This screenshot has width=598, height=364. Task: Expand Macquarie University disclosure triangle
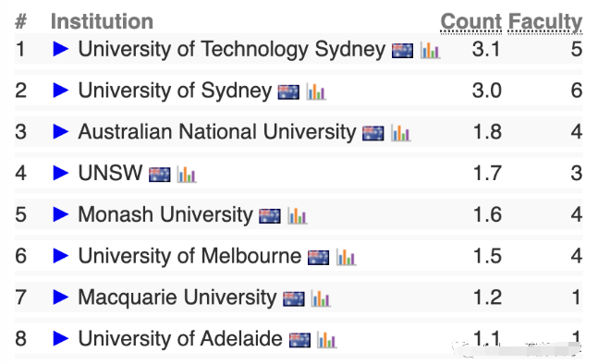(x=61, y=297)
